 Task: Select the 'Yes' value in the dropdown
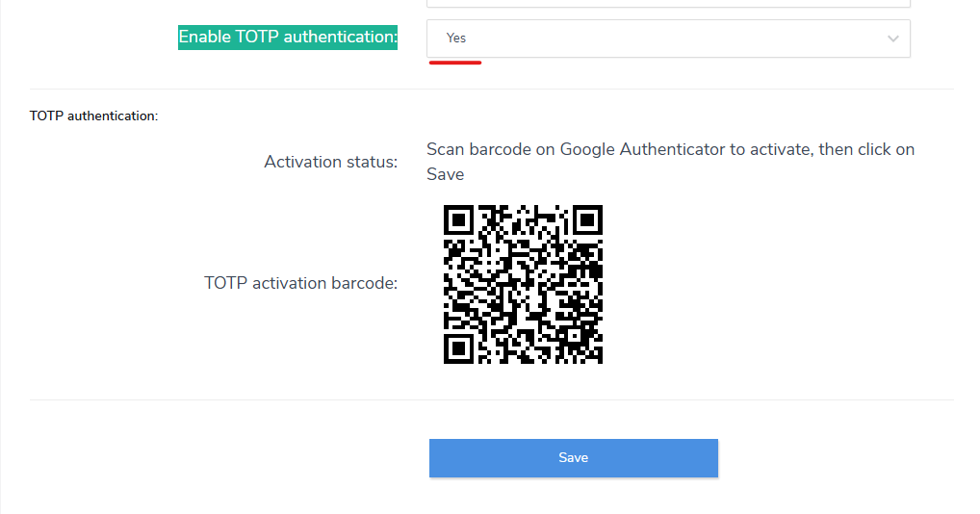(456, 39)
